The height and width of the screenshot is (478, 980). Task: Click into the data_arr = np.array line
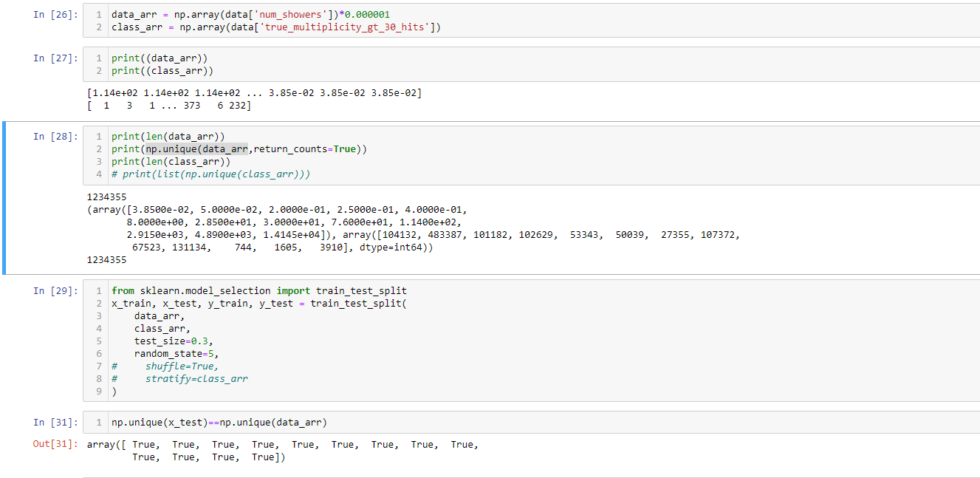point(250,15)
